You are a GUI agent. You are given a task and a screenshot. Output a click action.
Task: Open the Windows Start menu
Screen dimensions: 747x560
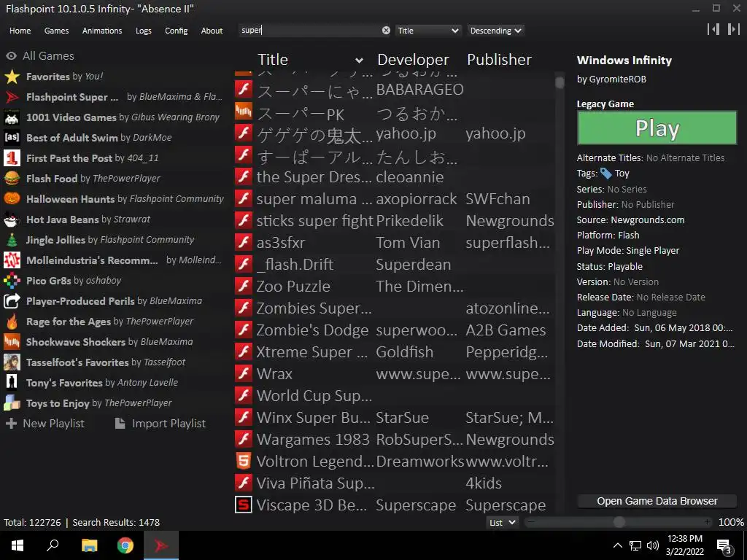[x=18, y=545]
